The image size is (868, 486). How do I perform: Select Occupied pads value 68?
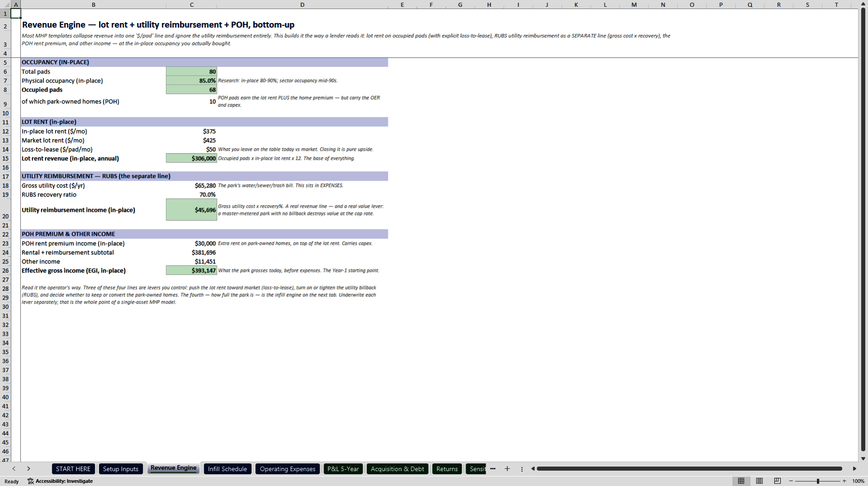(x=192, y=89)
